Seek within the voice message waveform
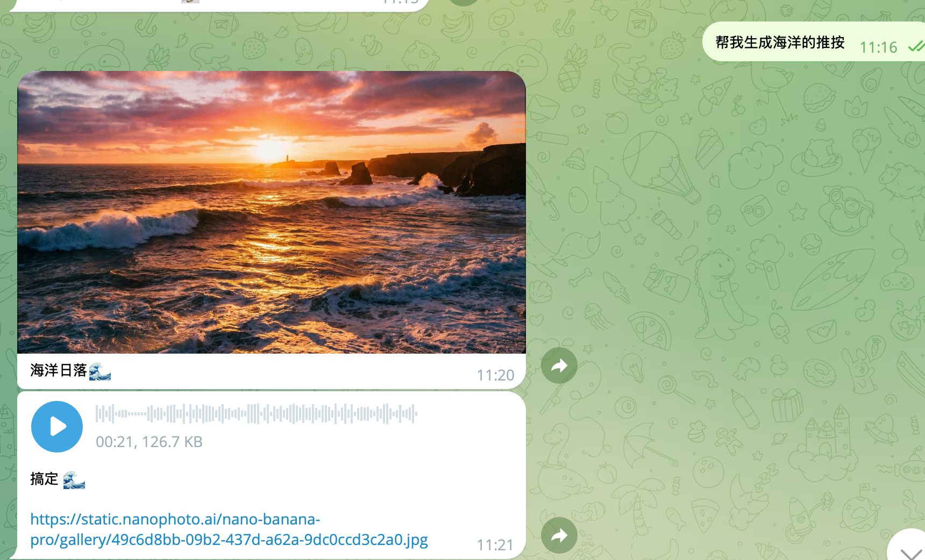 pos(256,414)
